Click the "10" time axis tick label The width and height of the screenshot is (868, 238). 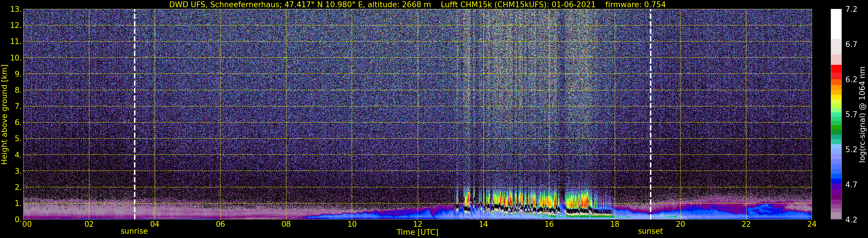pos(352,224)
